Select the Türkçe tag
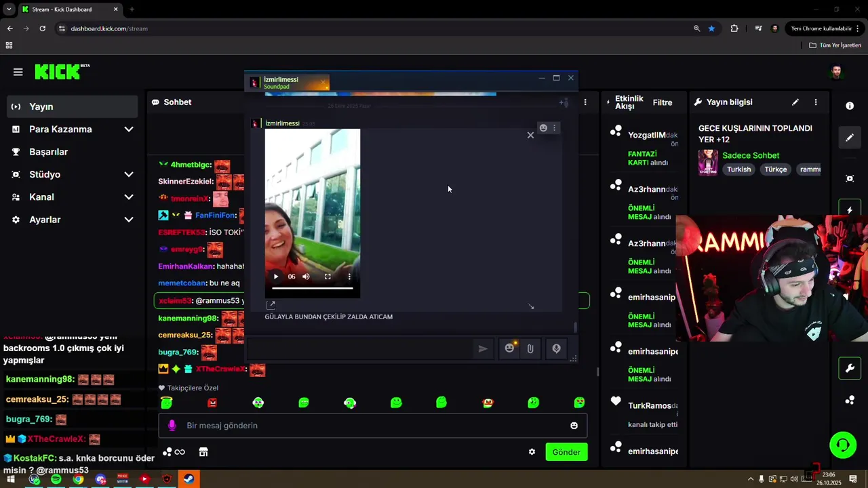 coord(776,169)
